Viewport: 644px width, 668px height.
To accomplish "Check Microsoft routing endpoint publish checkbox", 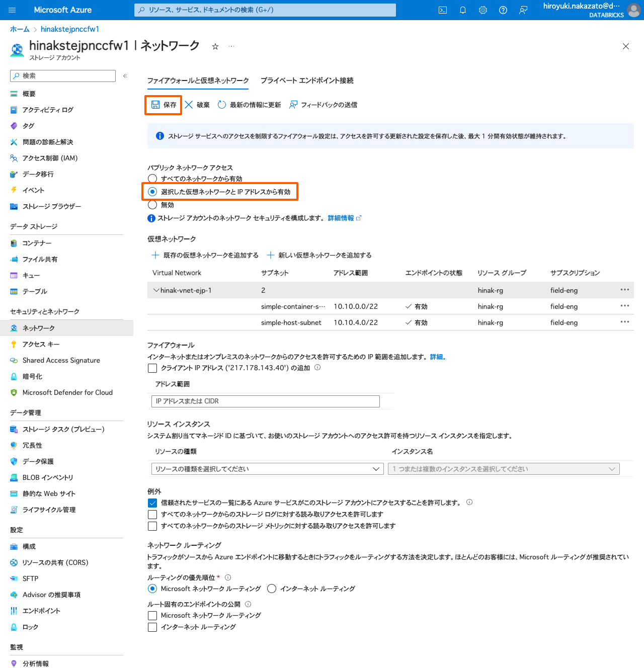I will tap(152, 615).
